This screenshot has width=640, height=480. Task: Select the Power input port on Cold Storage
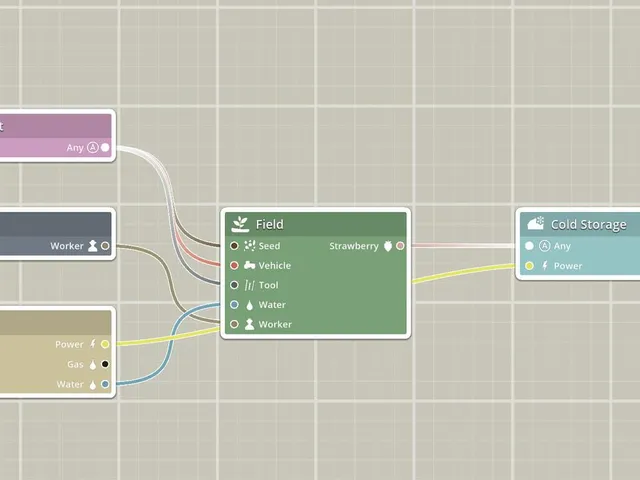pos(529,266)
